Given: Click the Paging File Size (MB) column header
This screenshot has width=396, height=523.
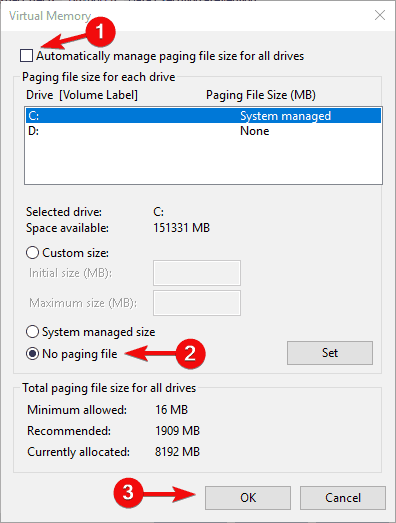Looking at the screenshot, I should 261,95.
